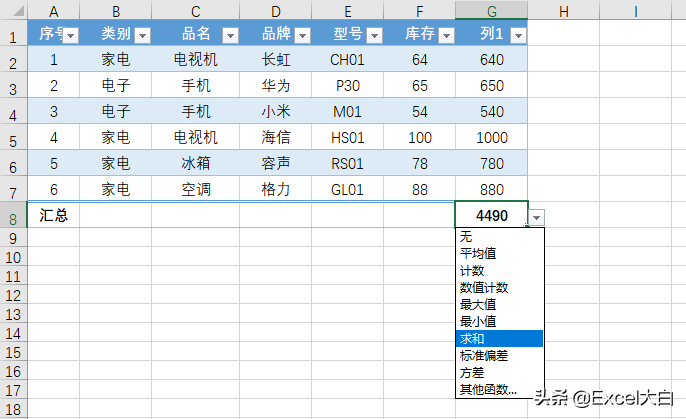Click the 库存 cell with value 54
686x419 pixels.
[420, 111]
